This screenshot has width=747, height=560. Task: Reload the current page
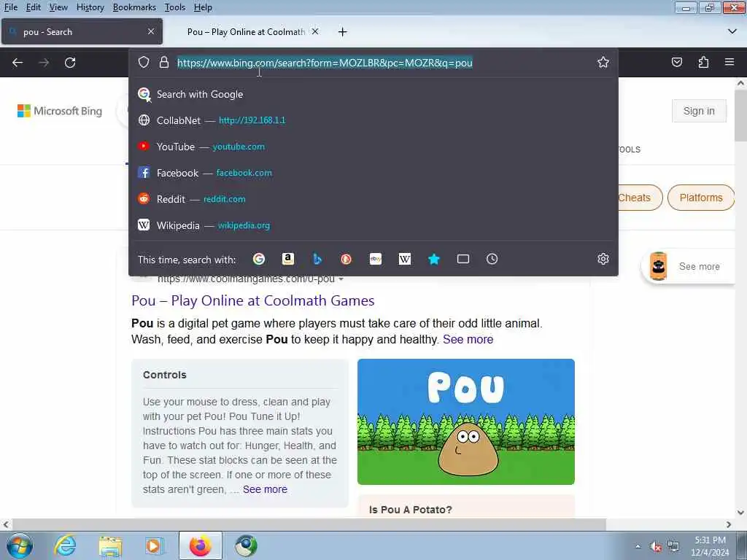(70, 63)
